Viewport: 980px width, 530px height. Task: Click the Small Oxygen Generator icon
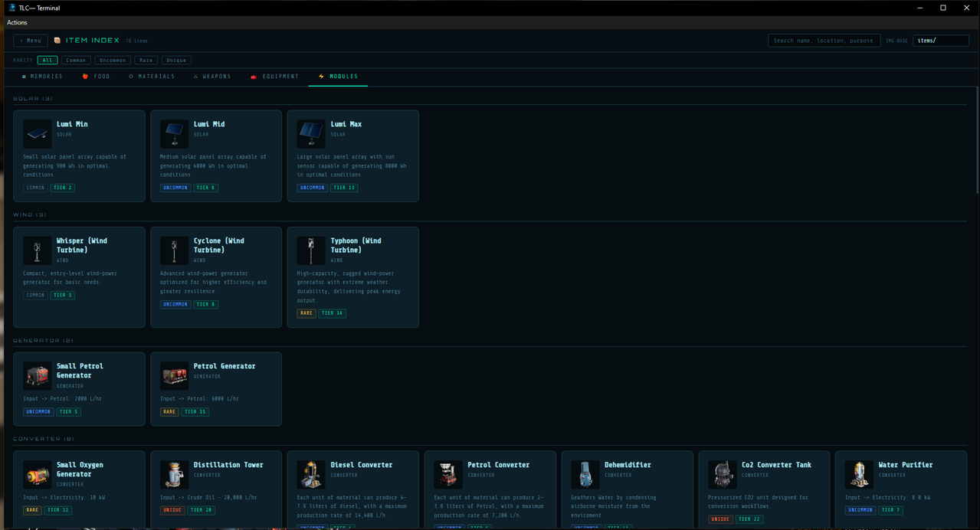[x=38, y=475]
